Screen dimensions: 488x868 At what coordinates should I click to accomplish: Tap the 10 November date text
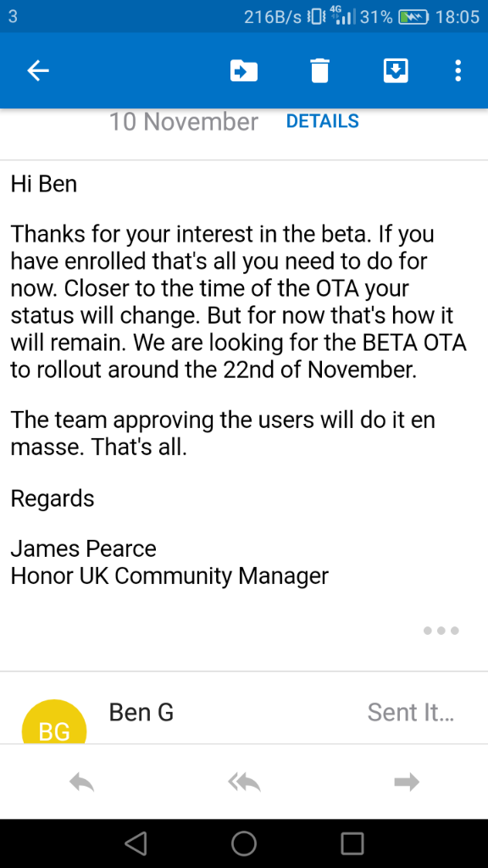(184, 122)
